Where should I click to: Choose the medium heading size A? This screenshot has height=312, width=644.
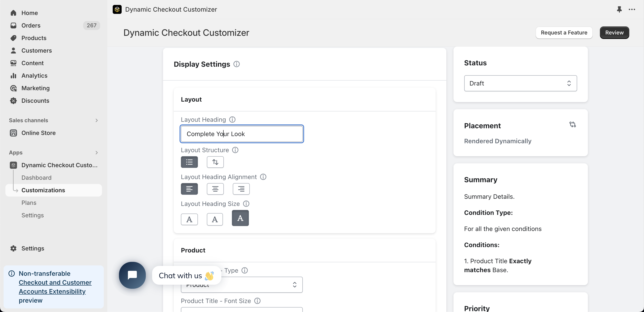[215, 219]
